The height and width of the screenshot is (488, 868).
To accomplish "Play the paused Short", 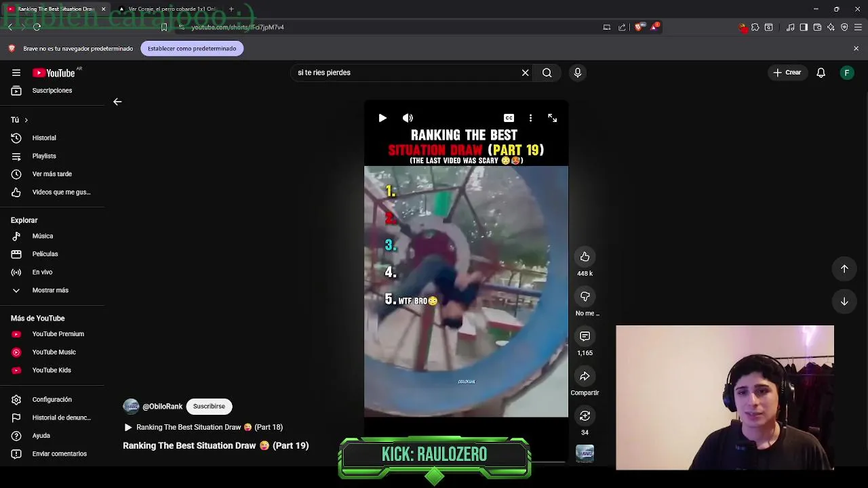I will 382,118.
